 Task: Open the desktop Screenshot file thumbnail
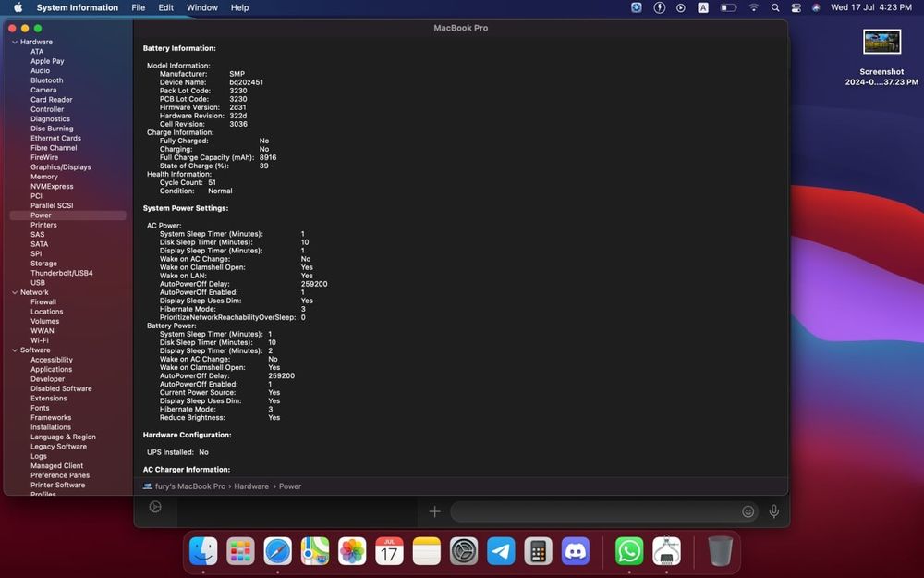click(881, 42)
